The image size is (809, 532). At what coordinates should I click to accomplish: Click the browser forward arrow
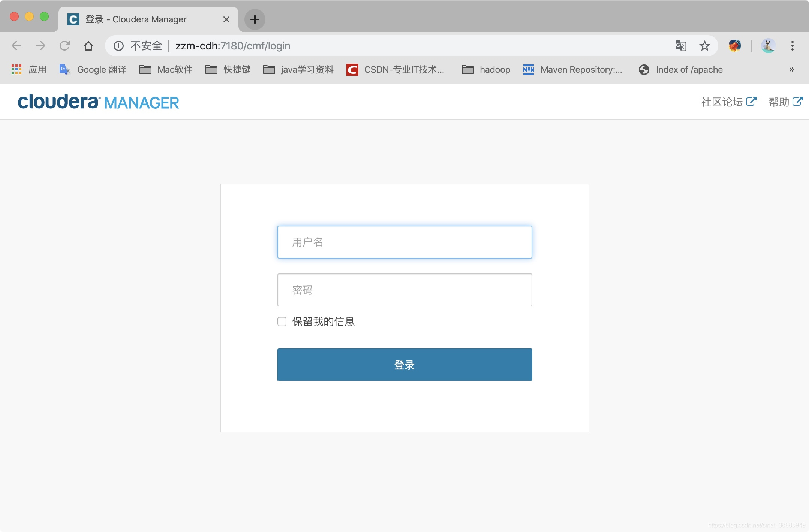(40, 46)
